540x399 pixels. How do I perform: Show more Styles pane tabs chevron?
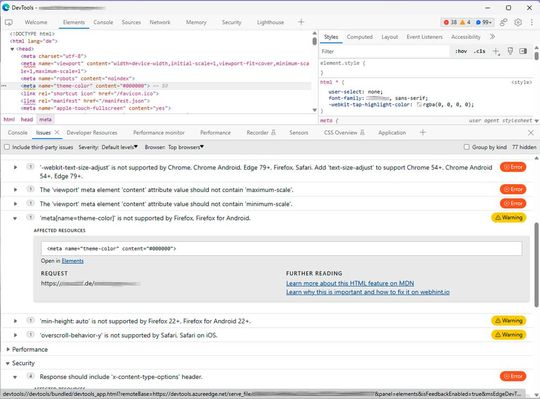(492, 36)
